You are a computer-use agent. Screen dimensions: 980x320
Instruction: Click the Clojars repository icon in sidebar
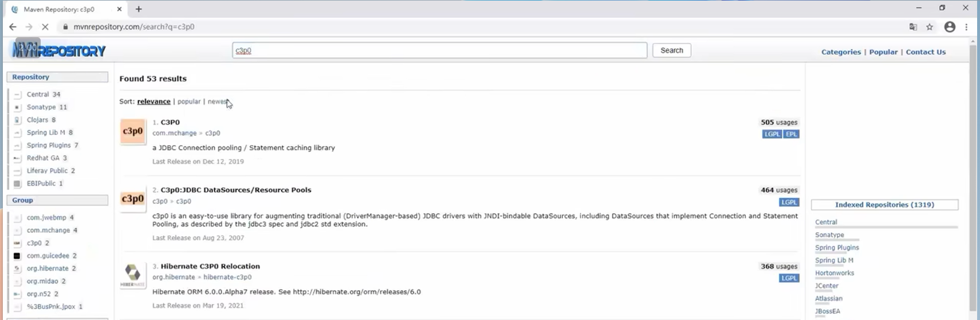pyautogui.click(x=17, y=120)
